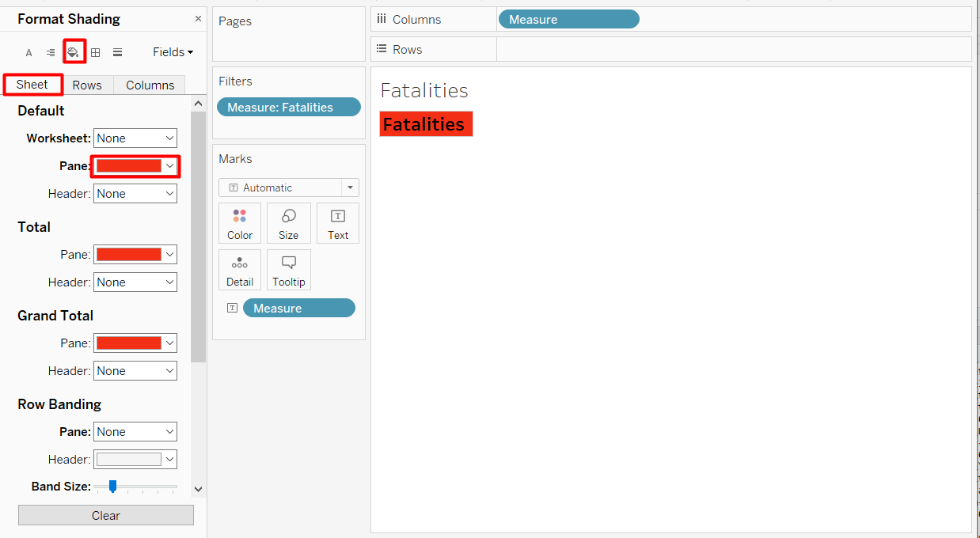Open the Fields dropdown menu
This screenshot has height=538, width=980.
(x=173, y=52)
